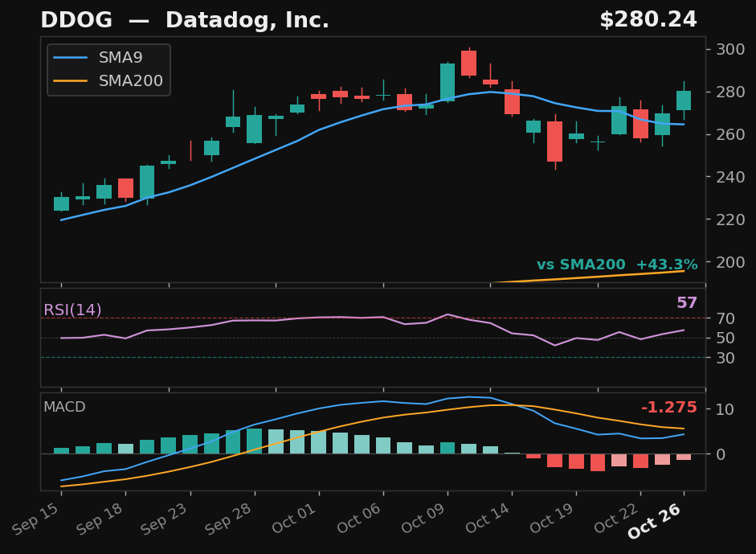Click the Oct 01 date label
Image resolution: width=756 pixels, height=554 pixels.
click(x=294, y=519)
